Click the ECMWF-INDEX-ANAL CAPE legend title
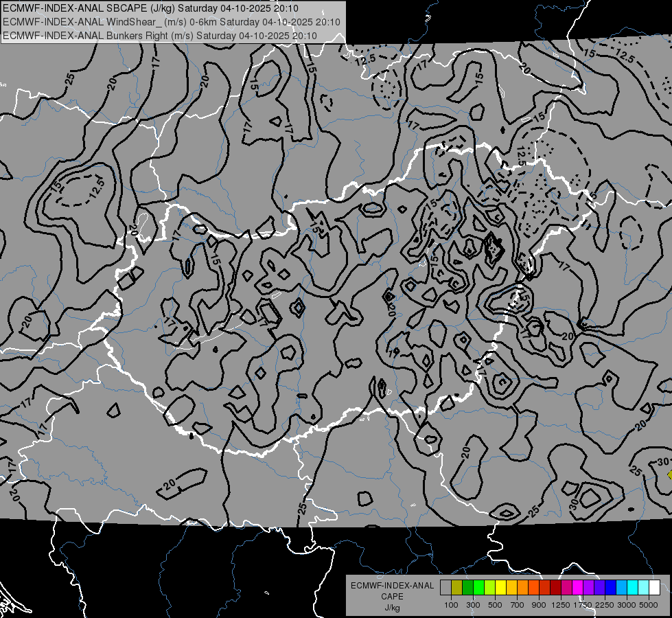 (393, 591)
